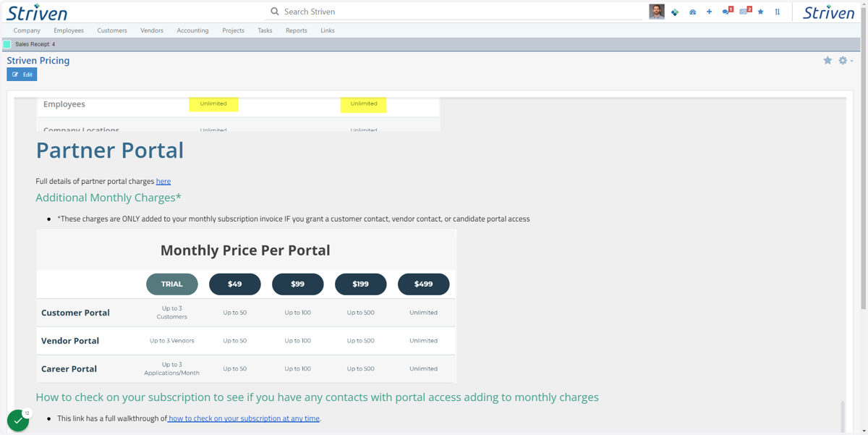Click the Striven diamond logo icon in toolbar
The height and width of the screenshot is (435, 868).
click(675, 12)
